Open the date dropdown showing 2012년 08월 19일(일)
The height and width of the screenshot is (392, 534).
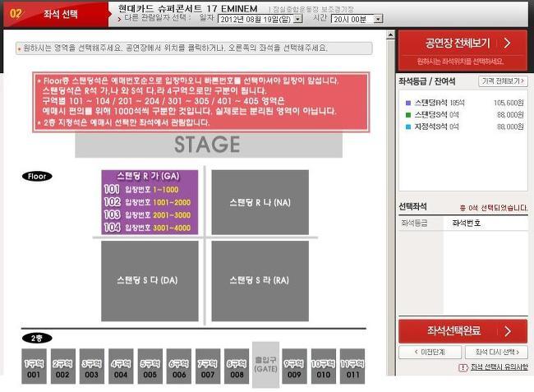[260, 19]
